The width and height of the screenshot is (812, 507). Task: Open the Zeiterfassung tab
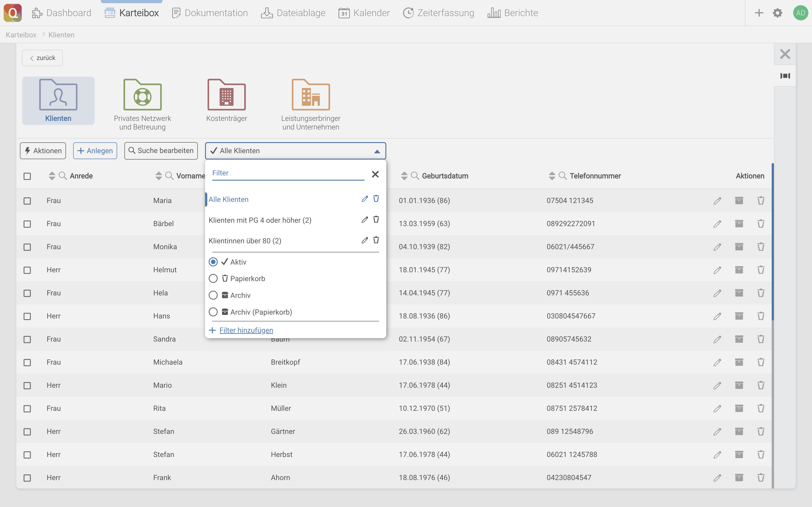(439, 13)
